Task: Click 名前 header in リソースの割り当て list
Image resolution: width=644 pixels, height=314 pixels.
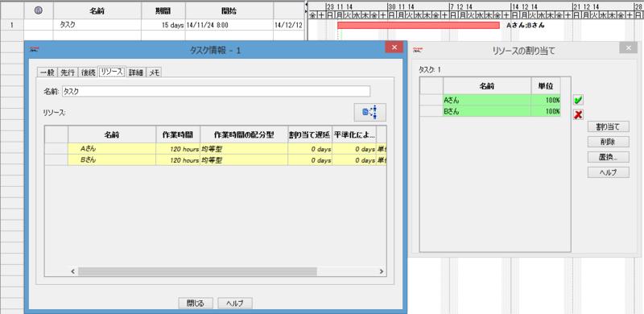Action: click(487, 86)
